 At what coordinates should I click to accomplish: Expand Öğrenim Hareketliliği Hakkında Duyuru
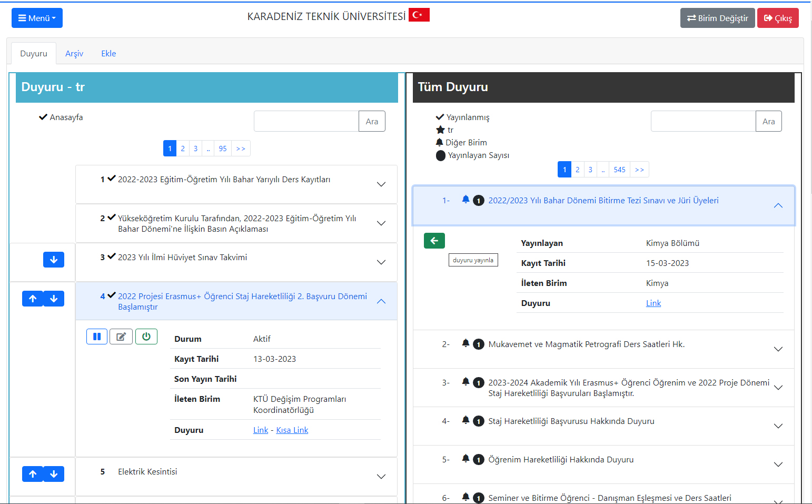(604, 465)
